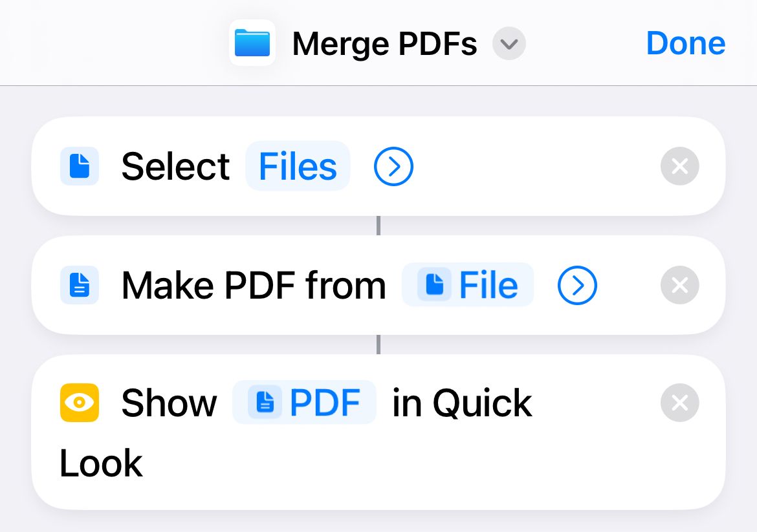Click the Select Files action document icon
This screenshot has height=532, width=757.
(80, 166)
